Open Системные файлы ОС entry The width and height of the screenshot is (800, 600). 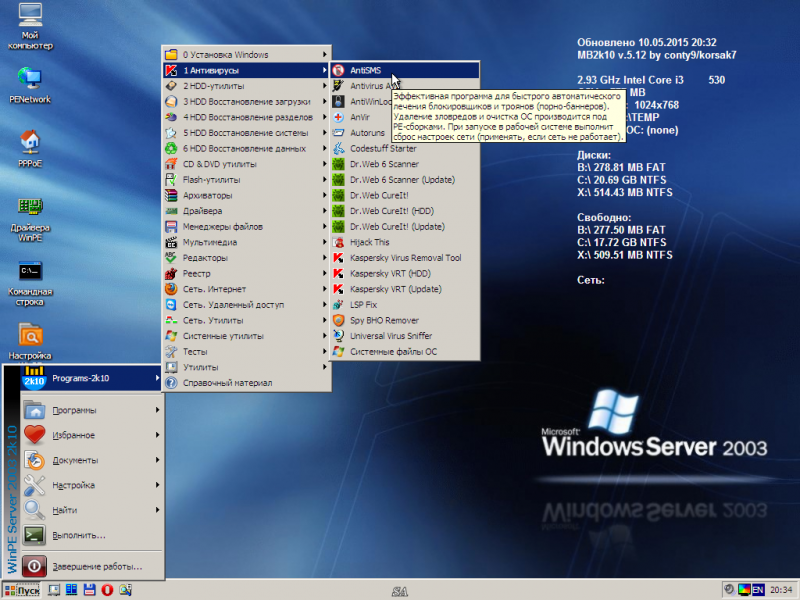(x=405, y=352)
